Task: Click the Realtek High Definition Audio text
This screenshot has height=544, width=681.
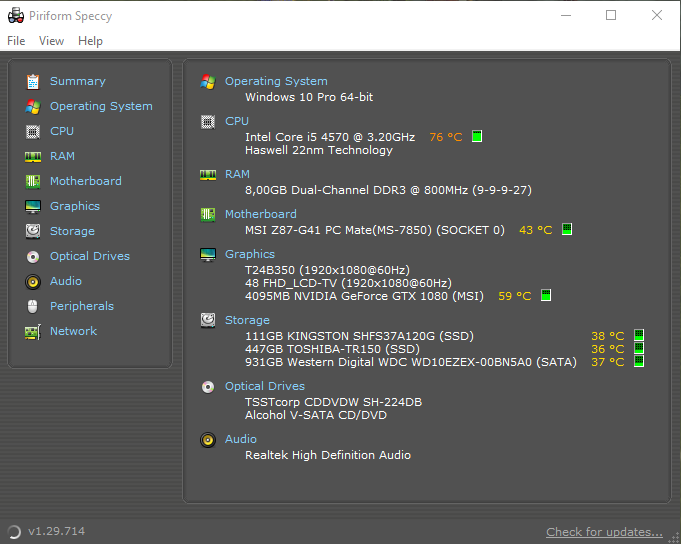Action: pyautogui.click(x=328, y=455)
